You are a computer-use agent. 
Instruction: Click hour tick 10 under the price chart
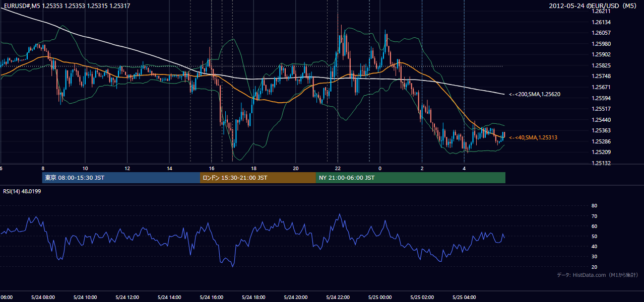coord(85,168)
